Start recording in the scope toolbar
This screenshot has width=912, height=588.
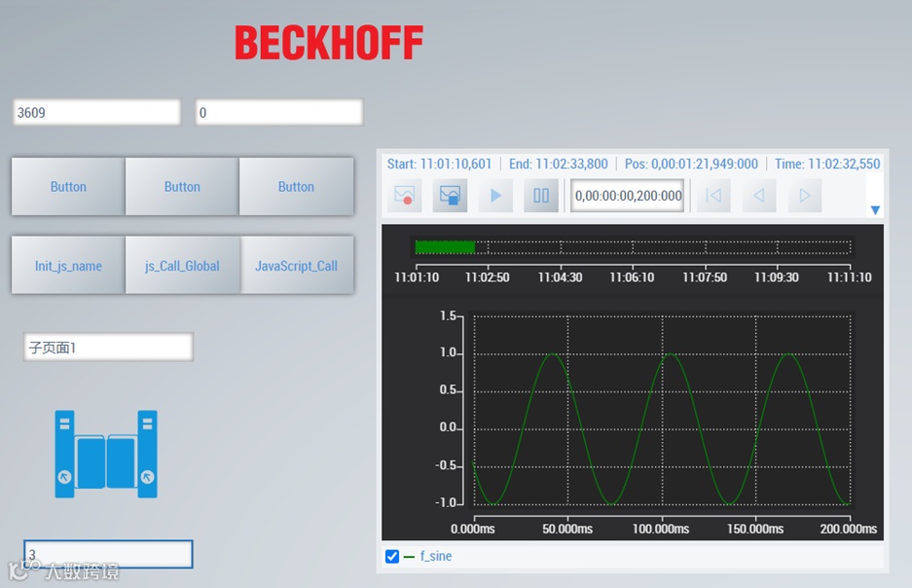[x=404, y=196]
